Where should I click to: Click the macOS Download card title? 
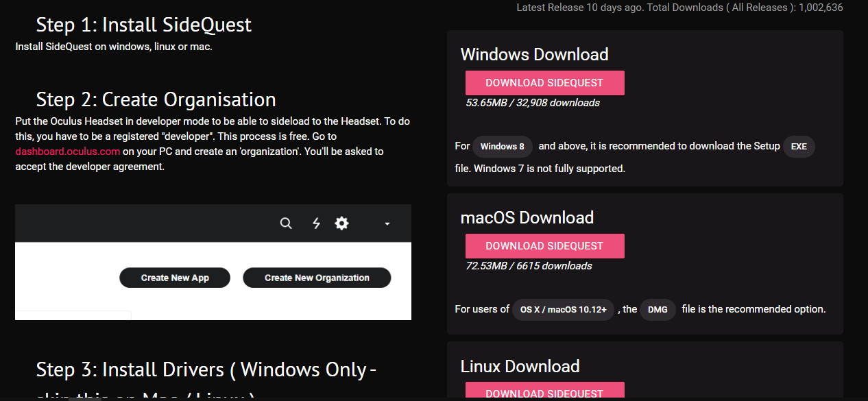(527, 218)
